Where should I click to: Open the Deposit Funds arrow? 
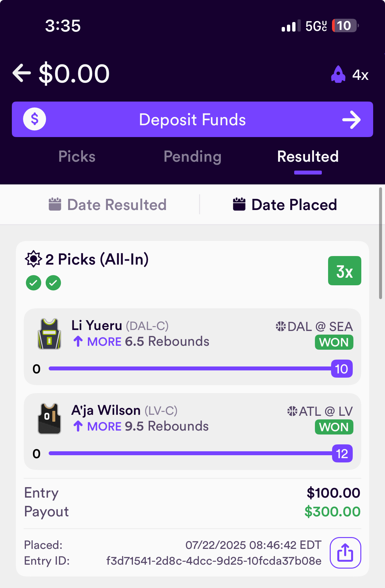pos(351,120)
